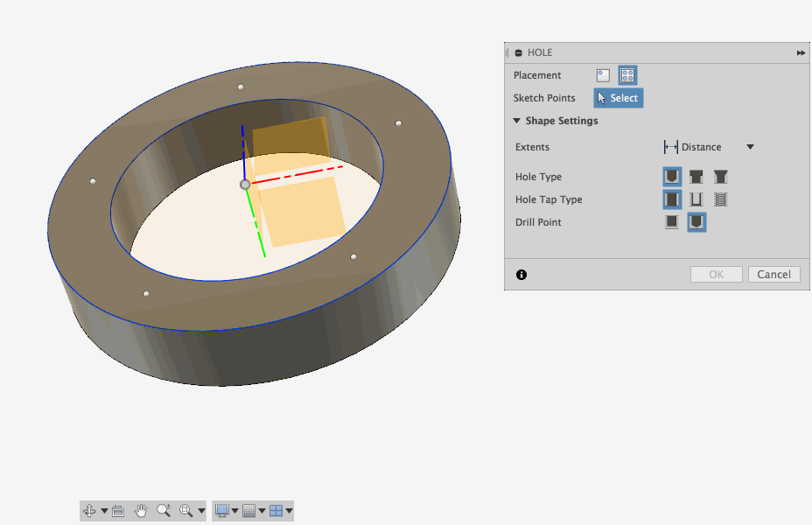
Task: Click the Zoom Window fit icon
Action: click(x=185, y=511)
